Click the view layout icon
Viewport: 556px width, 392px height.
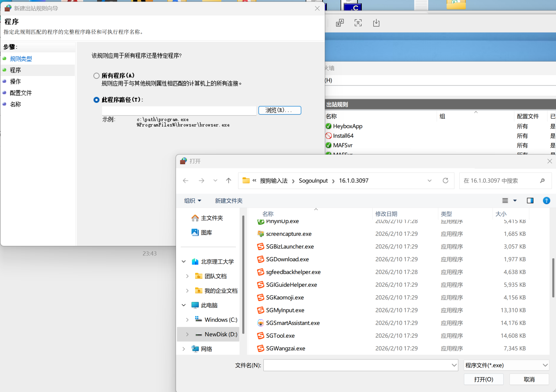pyautogui.click(x=505, y=201)
